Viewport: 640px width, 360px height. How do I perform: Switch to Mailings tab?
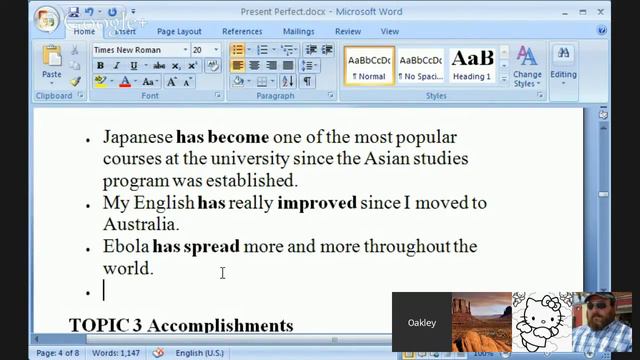point(298,31)
